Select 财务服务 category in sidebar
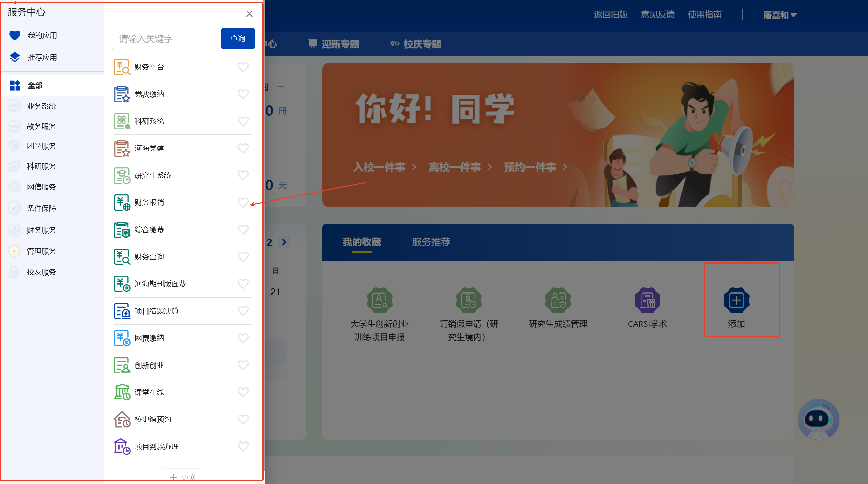Image resolution: width=868 pixels, height=484 pixels. [41, 230]
